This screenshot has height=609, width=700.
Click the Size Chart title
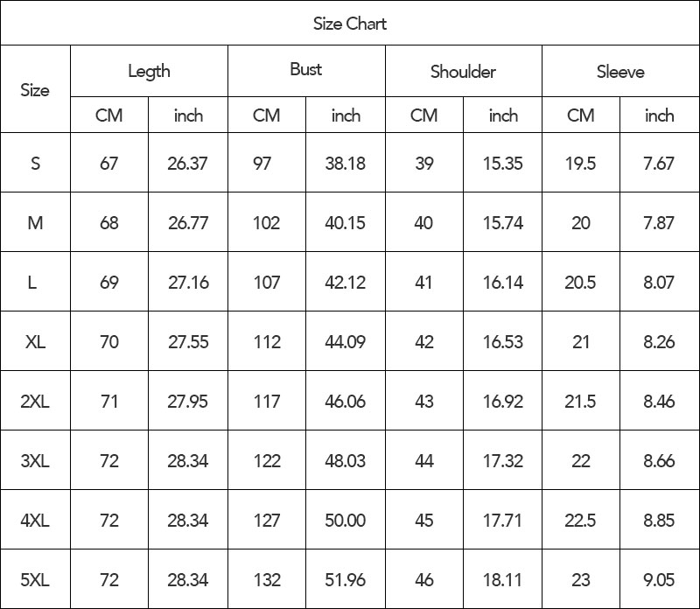[x=349, y=24]
